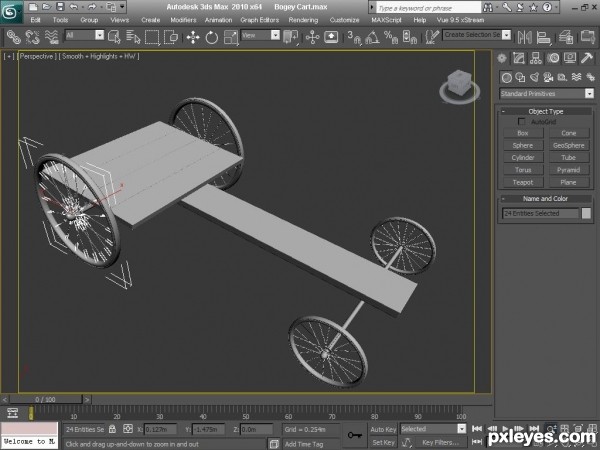This screenshot has width=600, height=450.
Task: Toggle Select and Manipulate mode
Action: [312, 37]
